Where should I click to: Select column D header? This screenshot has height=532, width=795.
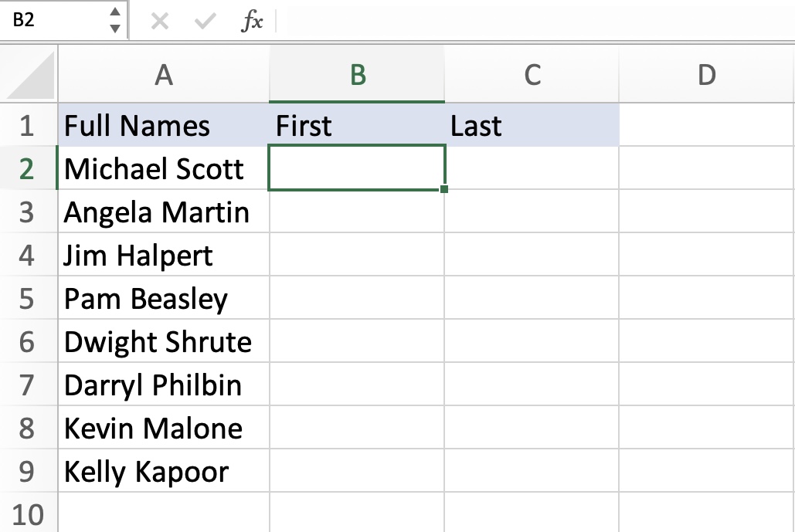coord(707,73)
